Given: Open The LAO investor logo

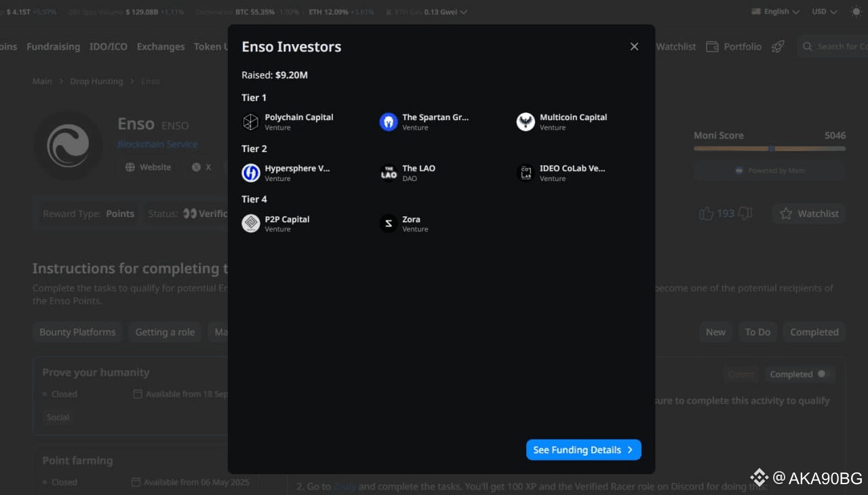Looking at the screenshot, I should point(389,173).
